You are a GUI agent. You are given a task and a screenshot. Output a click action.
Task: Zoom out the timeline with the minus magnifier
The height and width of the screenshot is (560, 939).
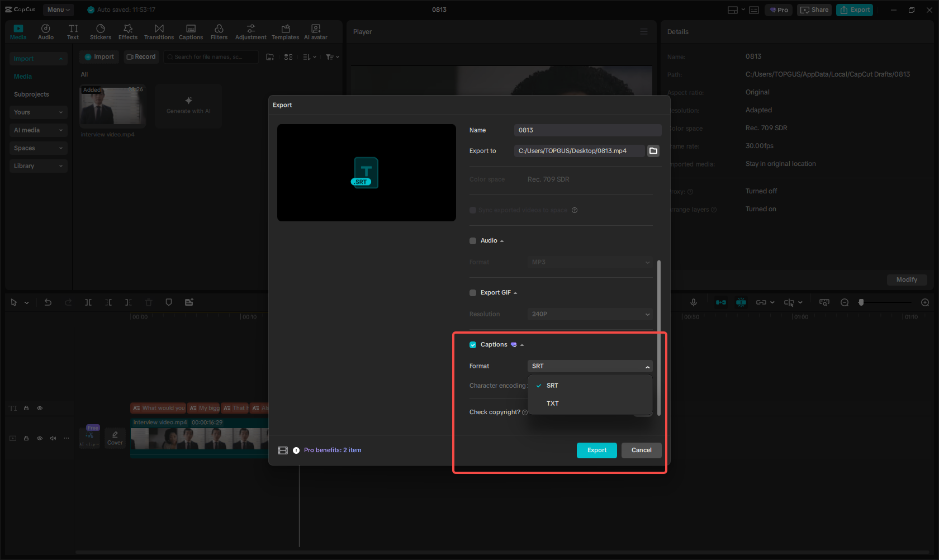click(844, 302)
